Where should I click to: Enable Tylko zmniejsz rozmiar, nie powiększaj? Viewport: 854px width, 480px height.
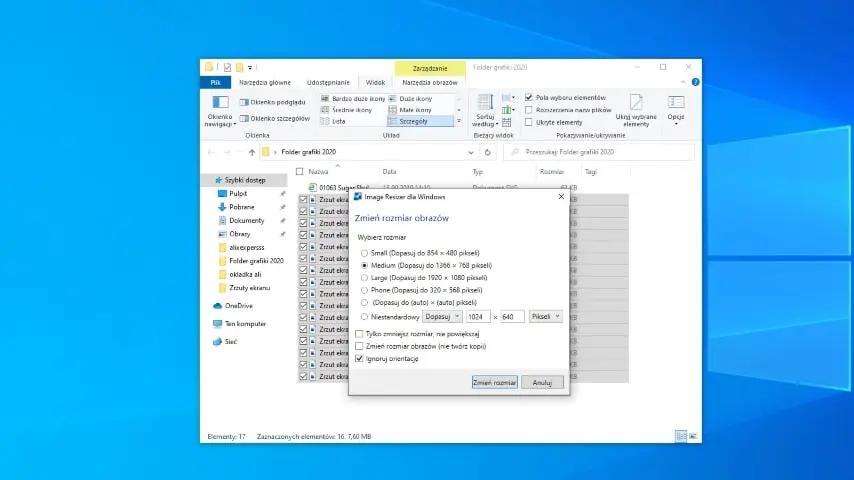pos(360,334)
